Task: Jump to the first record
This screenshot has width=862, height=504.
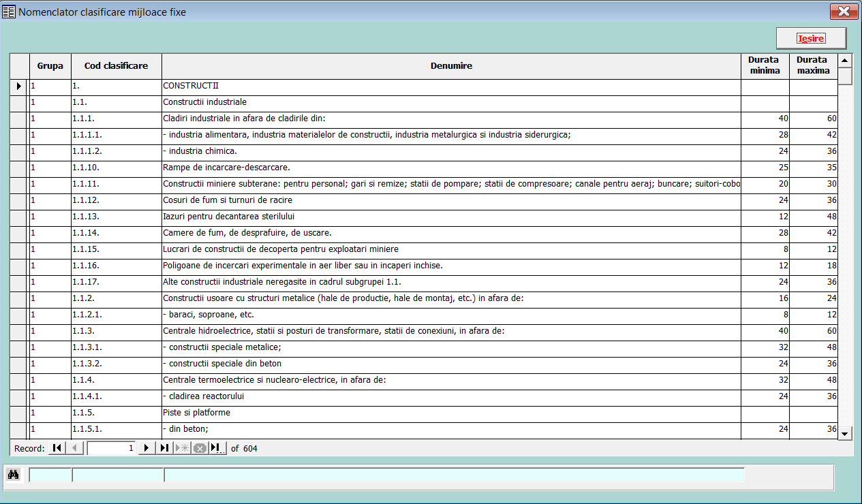Action: click(x=57, y=447)
